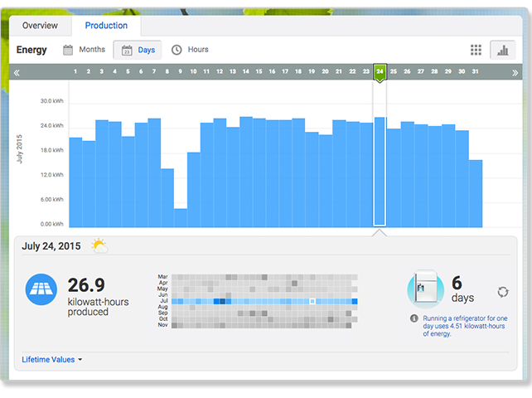Screen dimensions: 532x398
Task: Switch to the Overview tab
Action: [40, 26]
